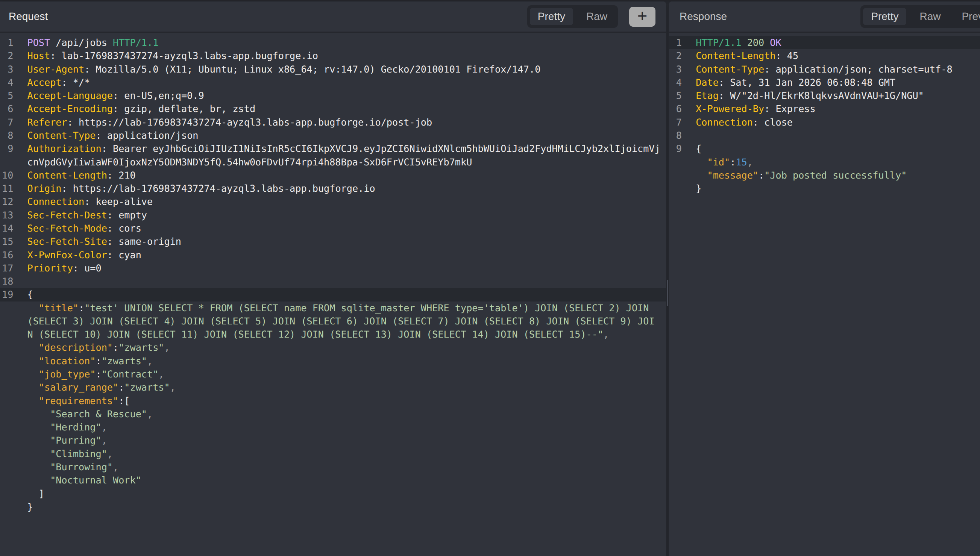Click the Content-Length value 210
This screenshot has height=556, width=980.
pyautogui.click(x=127, y=175)
